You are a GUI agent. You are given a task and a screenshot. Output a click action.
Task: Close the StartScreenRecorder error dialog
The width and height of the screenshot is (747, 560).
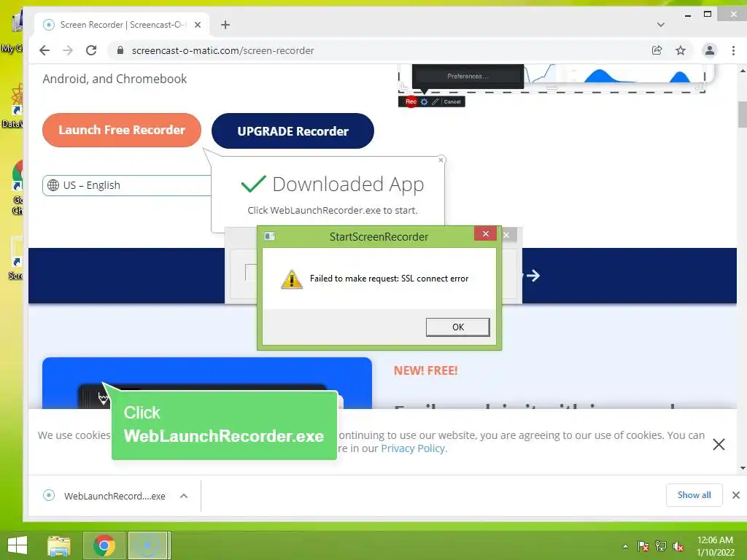pyautogui.click(x=485, y=233)
